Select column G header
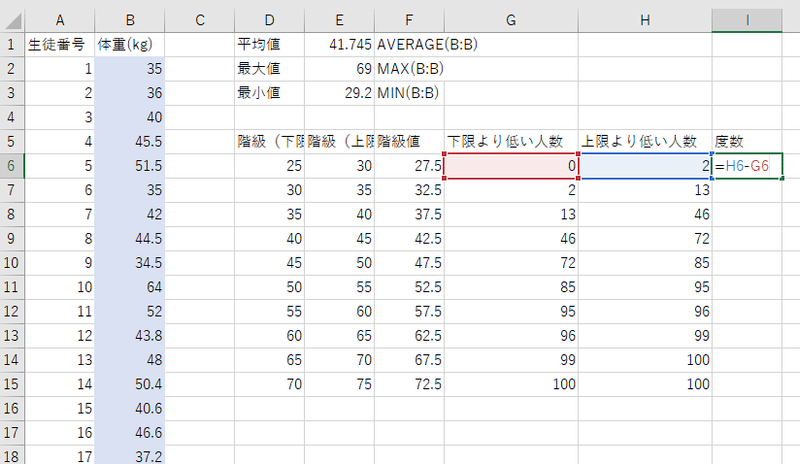Viewport: 800px width, 464px height. (x=511, y=20)
